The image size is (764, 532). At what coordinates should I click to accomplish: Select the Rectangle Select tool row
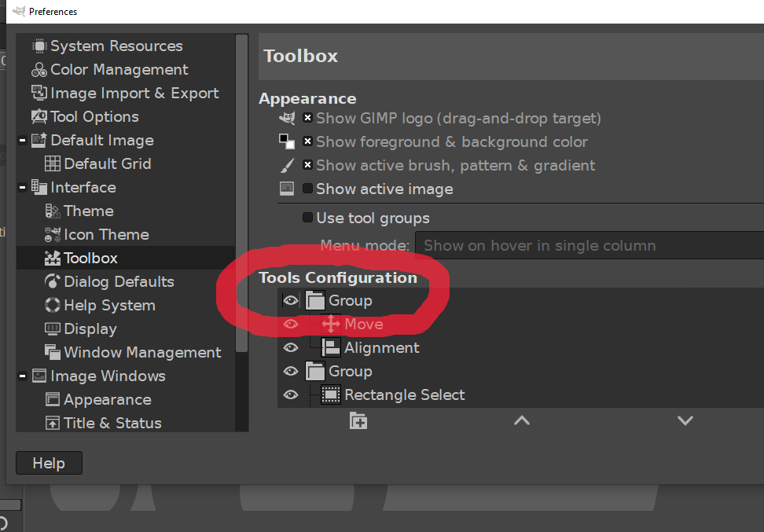(x=521, y=394)
